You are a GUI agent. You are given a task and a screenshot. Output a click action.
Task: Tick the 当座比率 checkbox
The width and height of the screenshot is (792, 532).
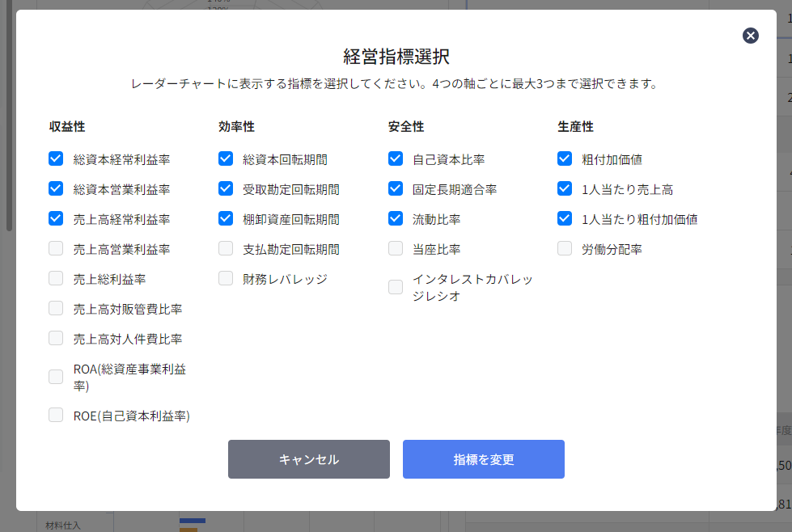click(396, 249)
